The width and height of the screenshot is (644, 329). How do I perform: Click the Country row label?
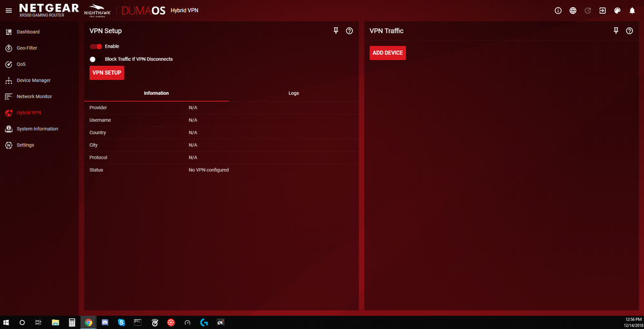point(98,133)
